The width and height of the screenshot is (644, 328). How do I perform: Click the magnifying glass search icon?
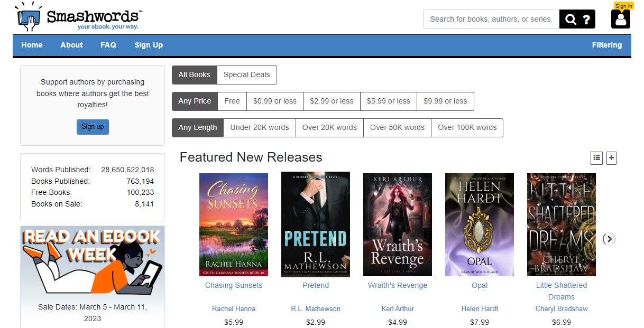[x=571, y=20]
